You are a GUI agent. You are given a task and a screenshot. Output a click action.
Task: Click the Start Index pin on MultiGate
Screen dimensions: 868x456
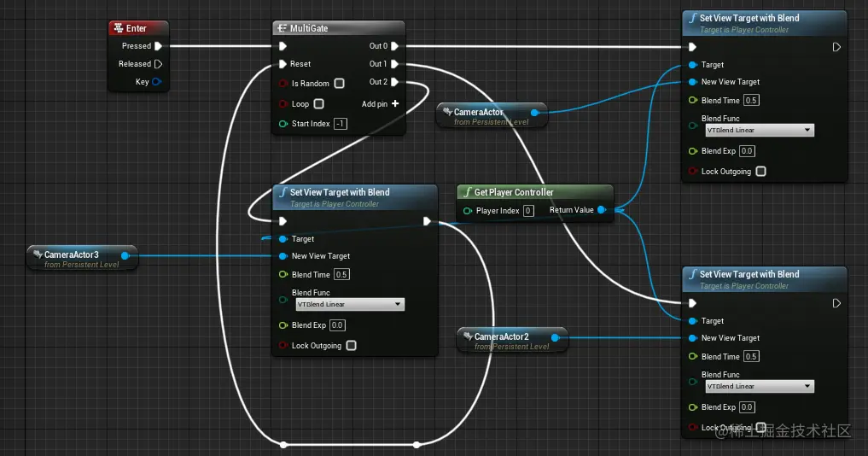pyautogui.click(x=283, y=124)
